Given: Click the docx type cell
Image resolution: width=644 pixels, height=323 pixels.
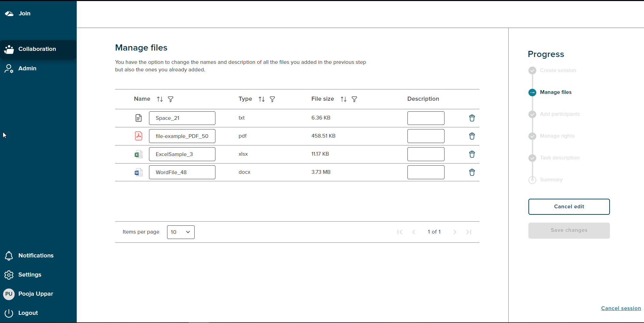Looking at the screenshot, I should (x=244, y=172).
